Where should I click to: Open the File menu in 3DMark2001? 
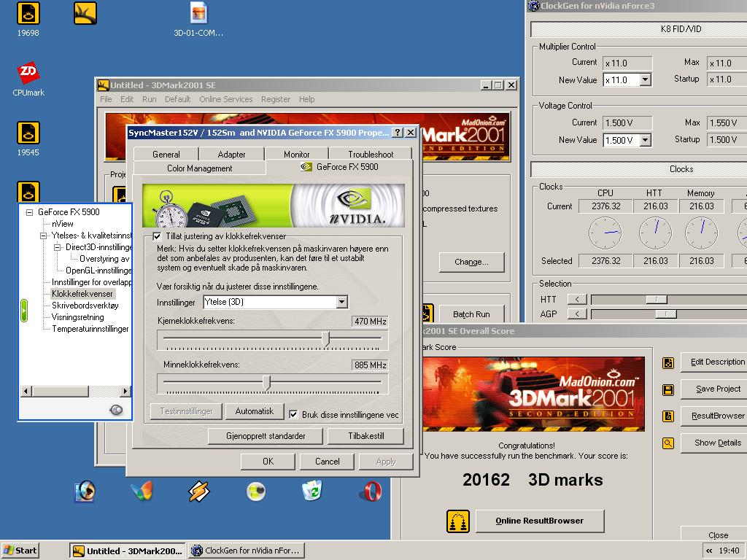tap(106, 99)
